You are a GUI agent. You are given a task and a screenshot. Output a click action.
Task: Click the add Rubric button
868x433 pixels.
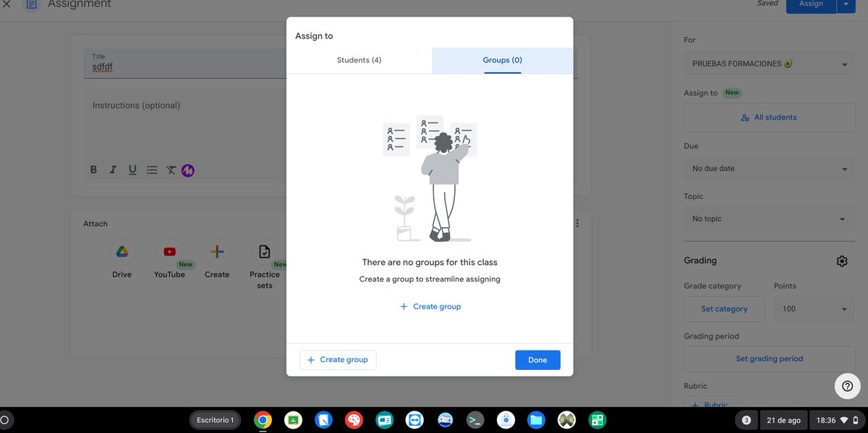710,403
